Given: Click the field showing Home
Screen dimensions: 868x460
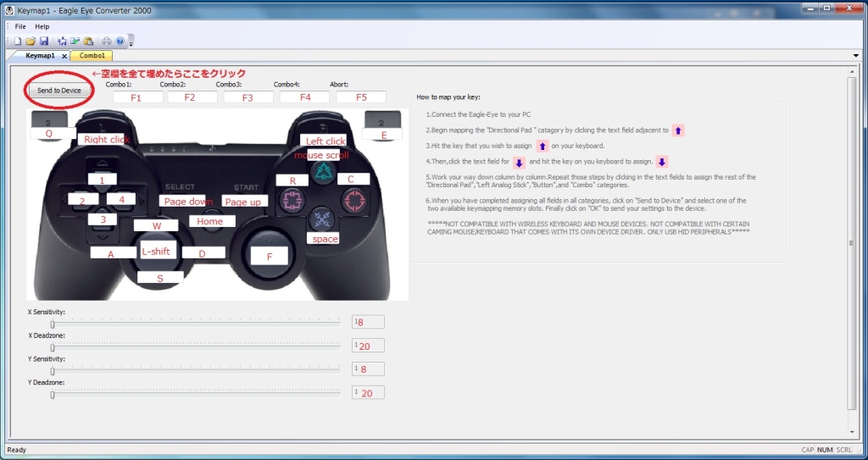Looking at the screenshot, I should click(x=212, y=221).
